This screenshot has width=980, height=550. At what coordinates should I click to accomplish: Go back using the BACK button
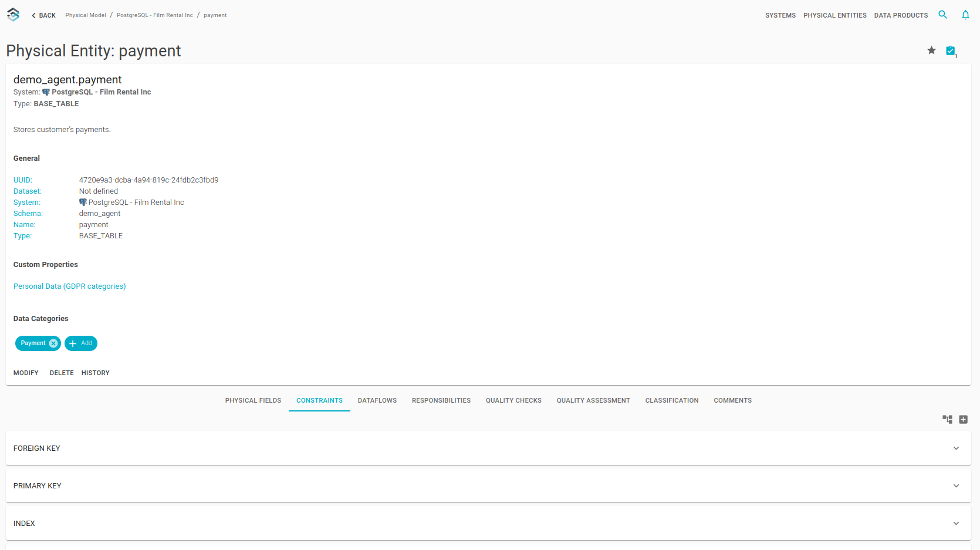coord(43,15)
